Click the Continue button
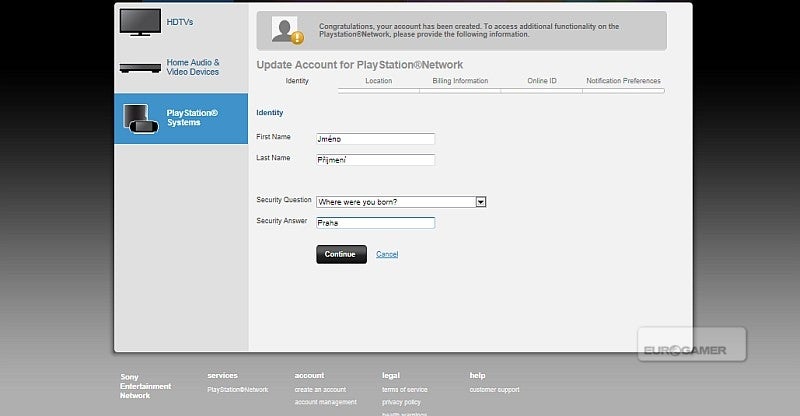Viewport: 800px width, 416px height. (341, 254)
